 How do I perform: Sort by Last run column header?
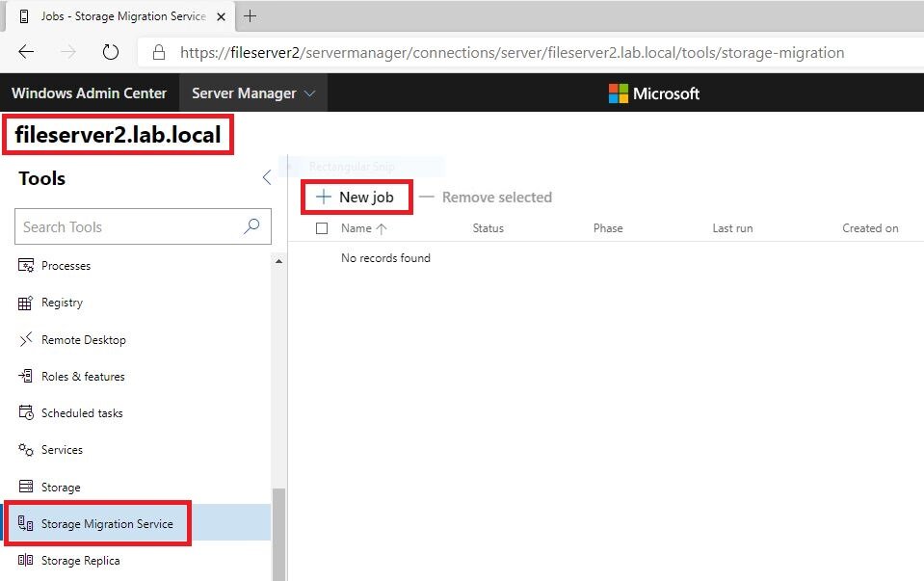[x=732, y=228]
